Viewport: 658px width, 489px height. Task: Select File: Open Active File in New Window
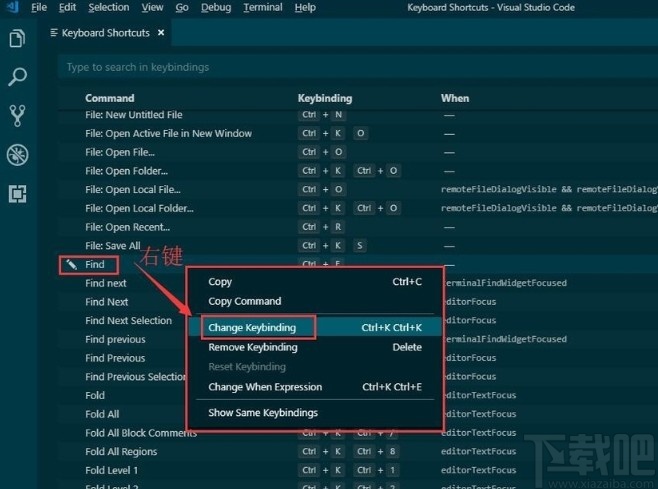[358, 133]
